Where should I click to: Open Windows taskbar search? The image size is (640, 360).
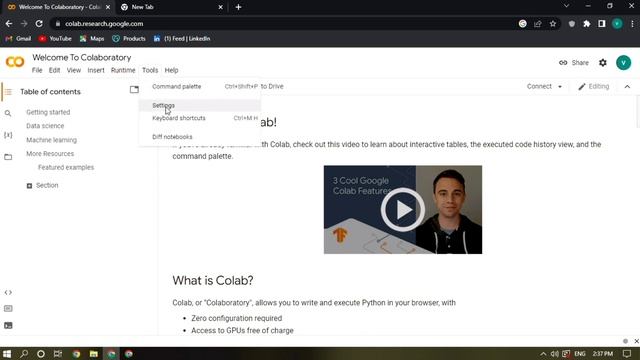pyautogui.click(x=24, y=354)
